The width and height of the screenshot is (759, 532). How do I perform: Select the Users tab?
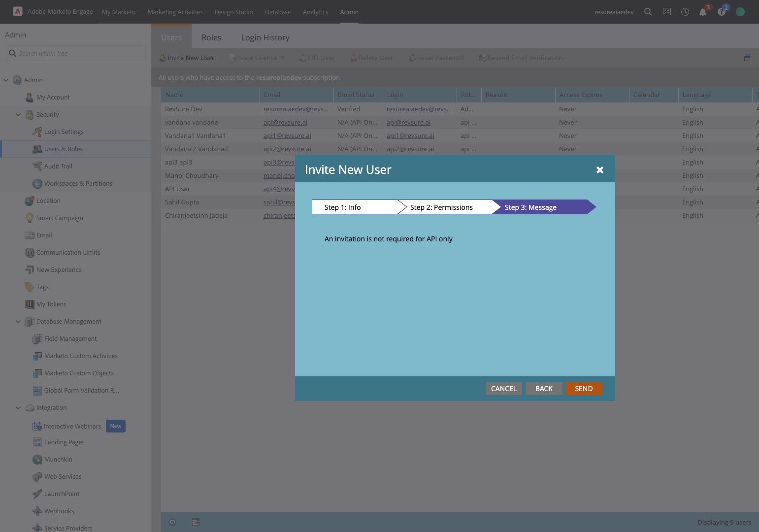pos(171,37)
